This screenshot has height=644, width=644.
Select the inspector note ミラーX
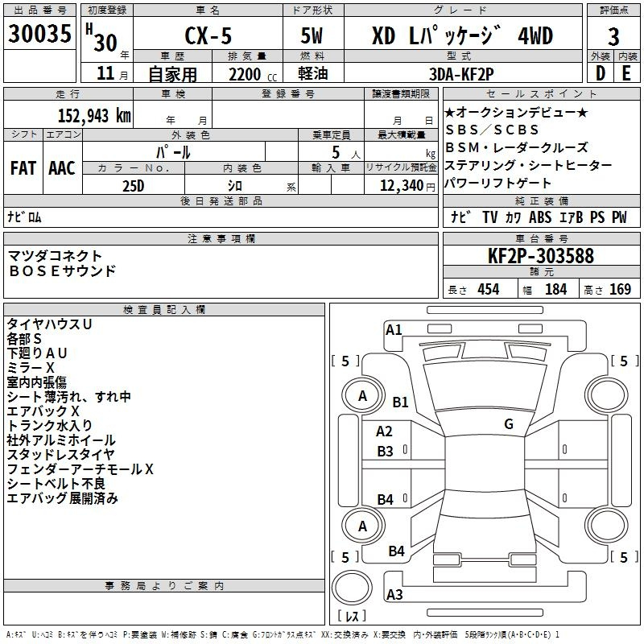[x=31, y=368]
